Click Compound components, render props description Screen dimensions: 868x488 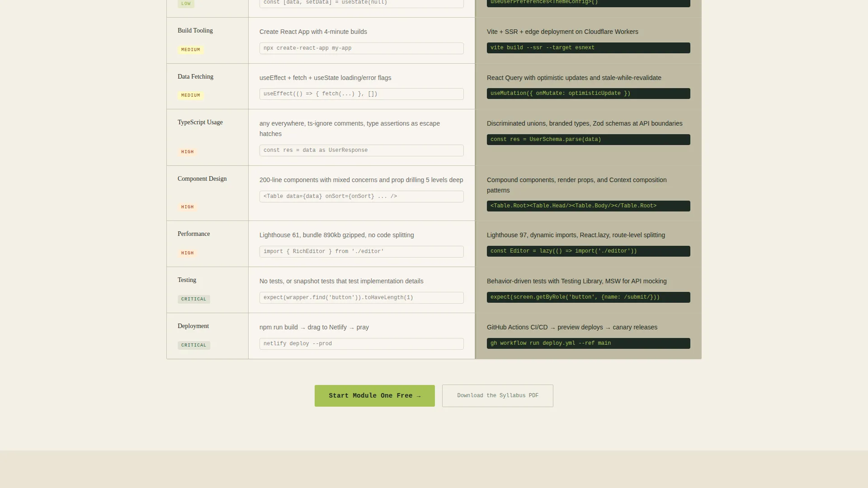576,185
